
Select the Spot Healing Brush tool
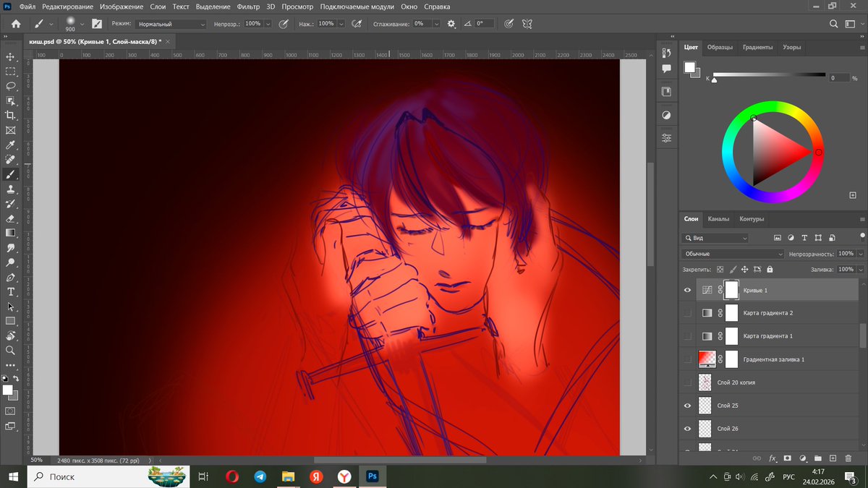(11, 160)
